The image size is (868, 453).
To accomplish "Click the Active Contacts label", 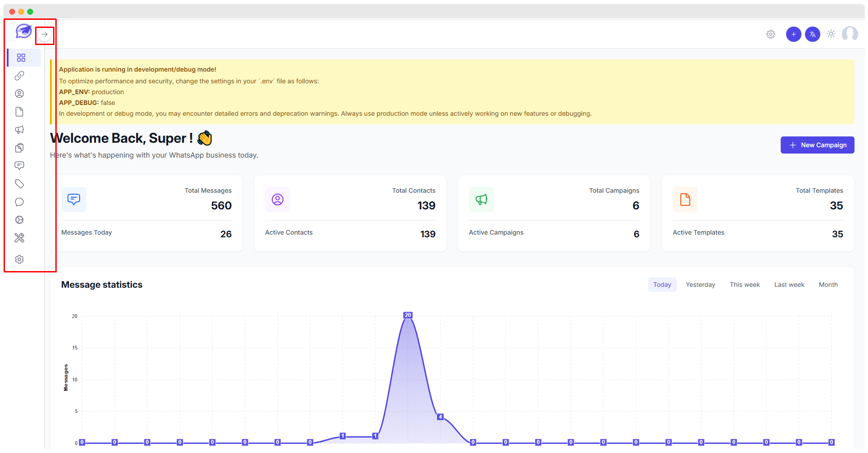I will click(289, 232).
